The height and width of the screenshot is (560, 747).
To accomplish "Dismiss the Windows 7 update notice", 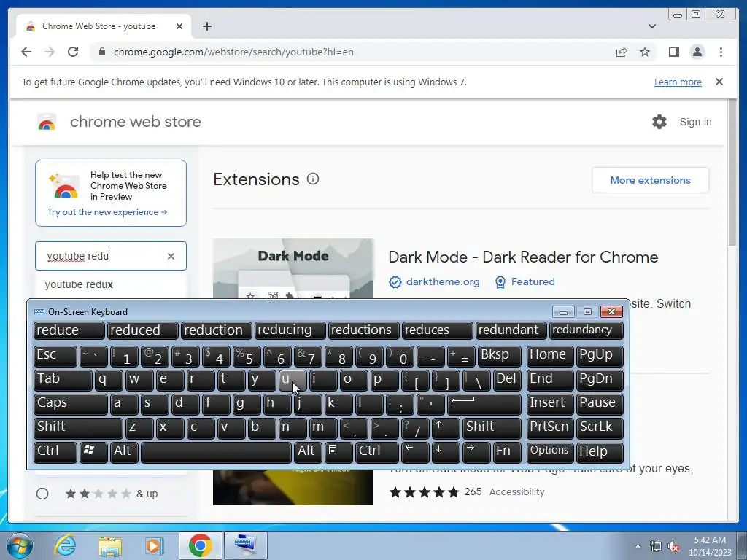I will 719,82.
